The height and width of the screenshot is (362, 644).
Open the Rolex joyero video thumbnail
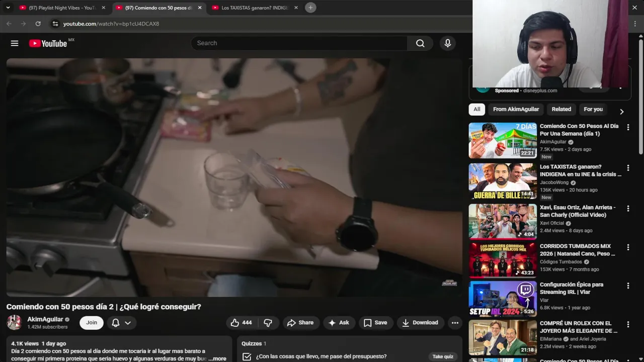(503, 337)
